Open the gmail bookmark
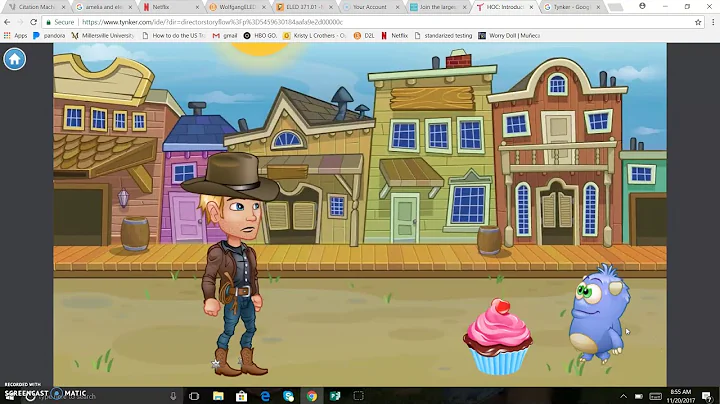Screen dimensions: 720x404 (225, 35)
